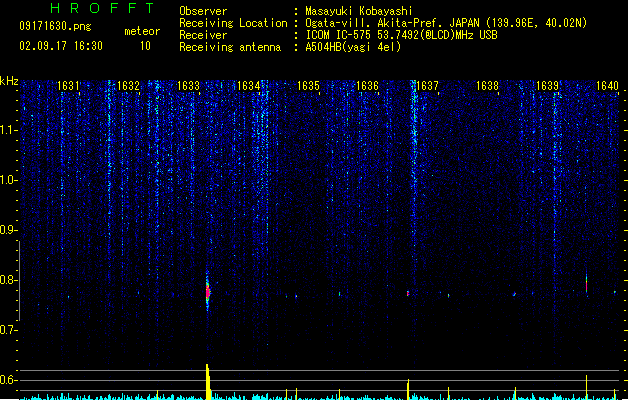Click the A504HB(yagi 4el) antenna text
This screenshot has height=400, width=629.
tap(353, 47)
